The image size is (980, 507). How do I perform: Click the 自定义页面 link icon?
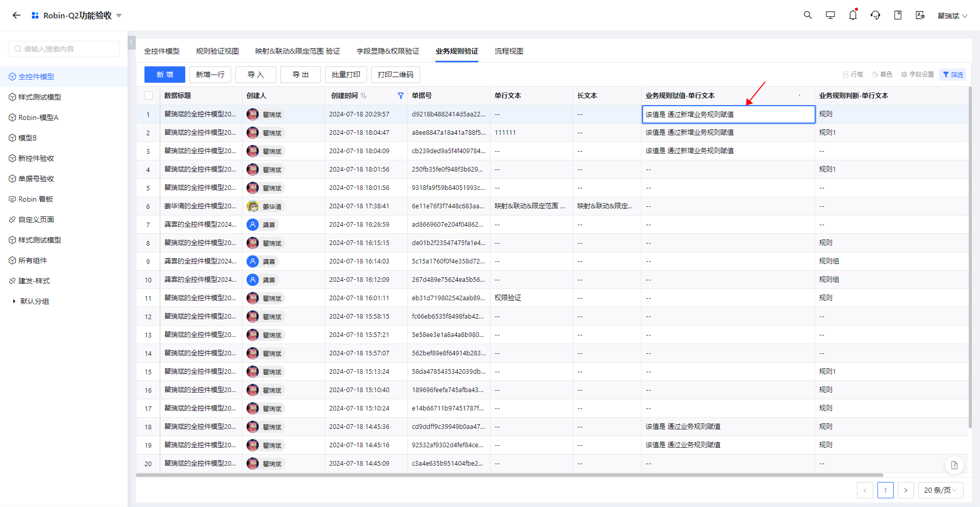pyautogui.click(x=12, y=220)
